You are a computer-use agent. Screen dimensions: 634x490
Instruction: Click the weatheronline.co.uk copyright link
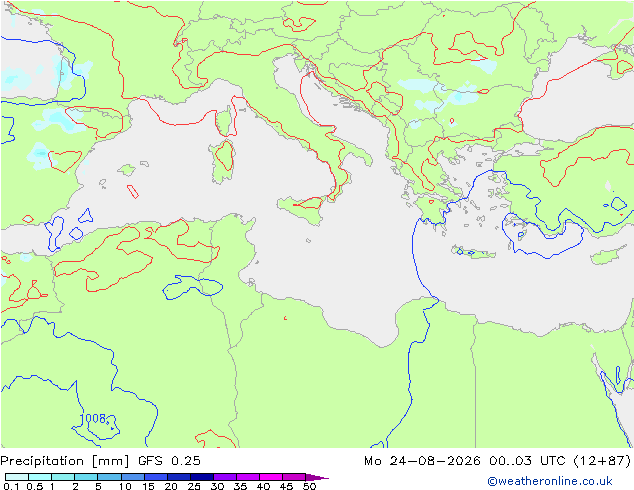coord(550,481)
